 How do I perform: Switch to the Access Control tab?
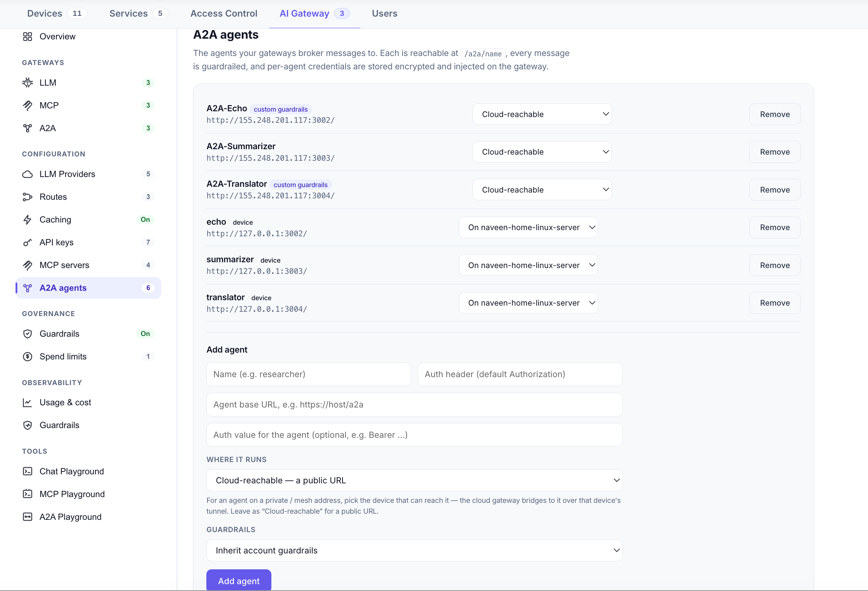(x=224, y=13)
